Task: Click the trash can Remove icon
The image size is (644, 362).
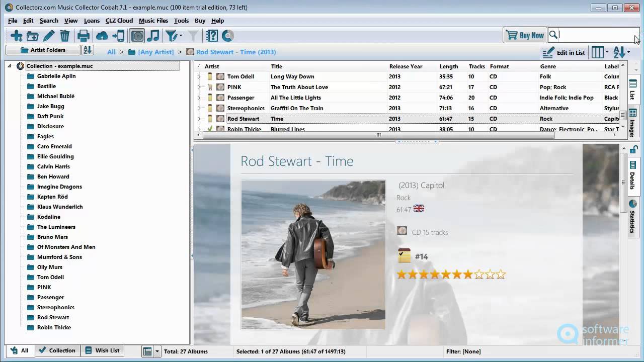Action: click(65, 36)
